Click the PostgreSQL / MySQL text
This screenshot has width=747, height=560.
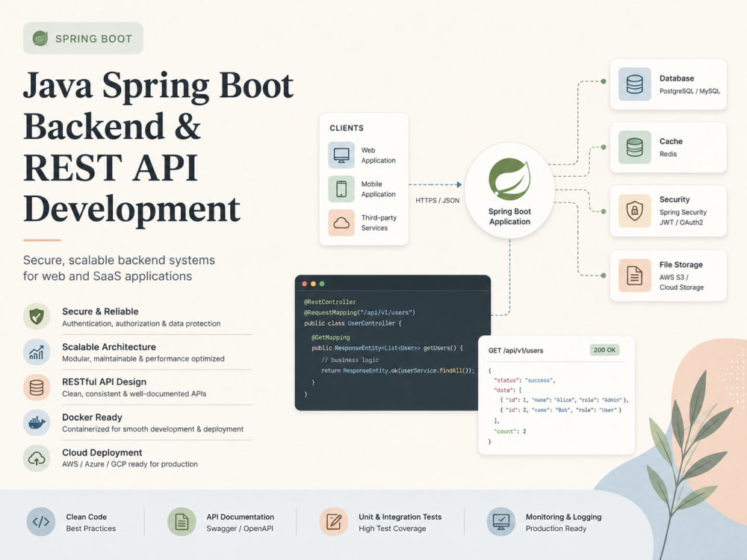(689, 91)
